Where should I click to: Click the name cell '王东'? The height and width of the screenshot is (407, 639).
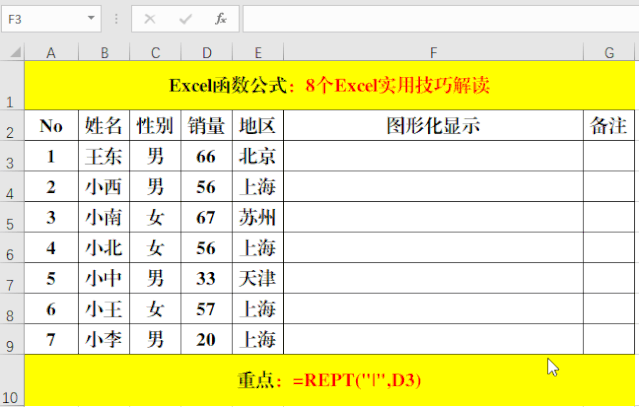pyautogui.click(x=104, y=156)
